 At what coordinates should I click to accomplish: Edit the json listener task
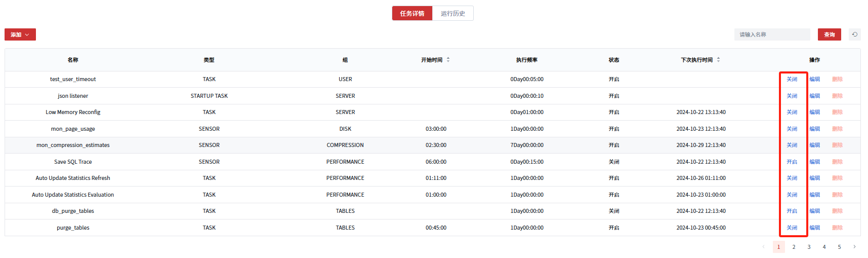tap(814, 96)
